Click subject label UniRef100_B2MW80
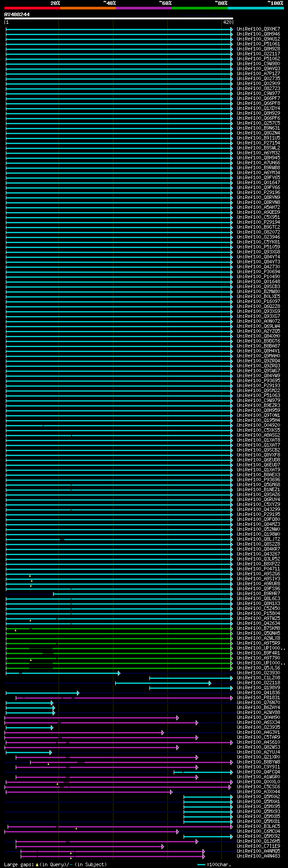Viewport: 288px width, 868px height. (258, 292)
